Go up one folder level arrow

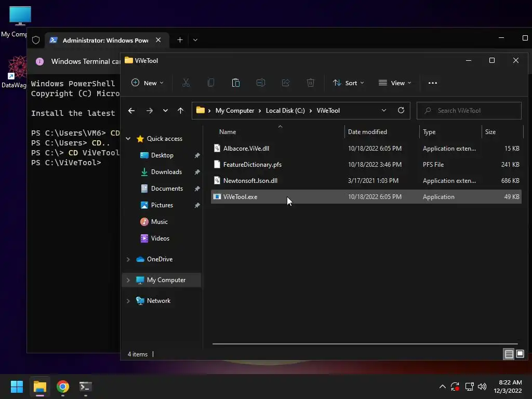[180, 111]
